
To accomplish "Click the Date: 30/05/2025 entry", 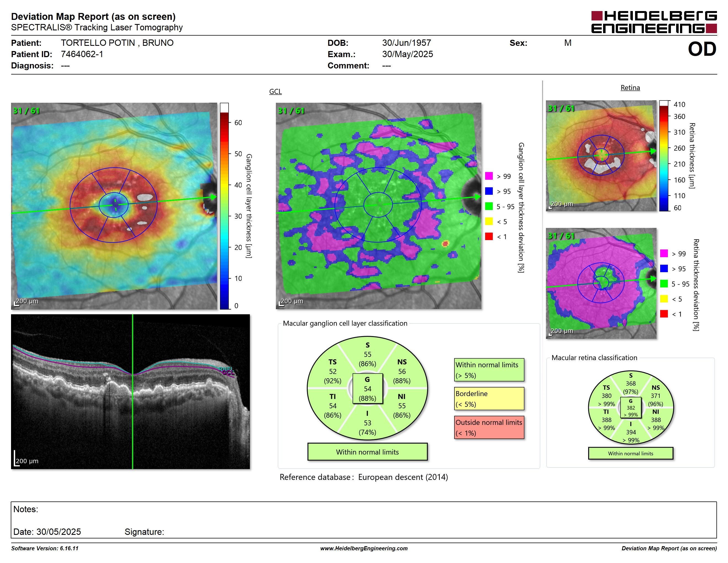I will 47,532.
